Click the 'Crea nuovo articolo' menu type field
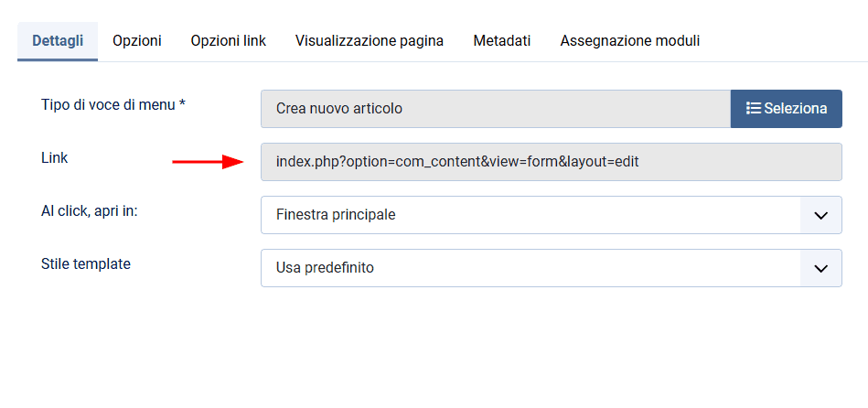868x408 pixels. pos(495,108)
